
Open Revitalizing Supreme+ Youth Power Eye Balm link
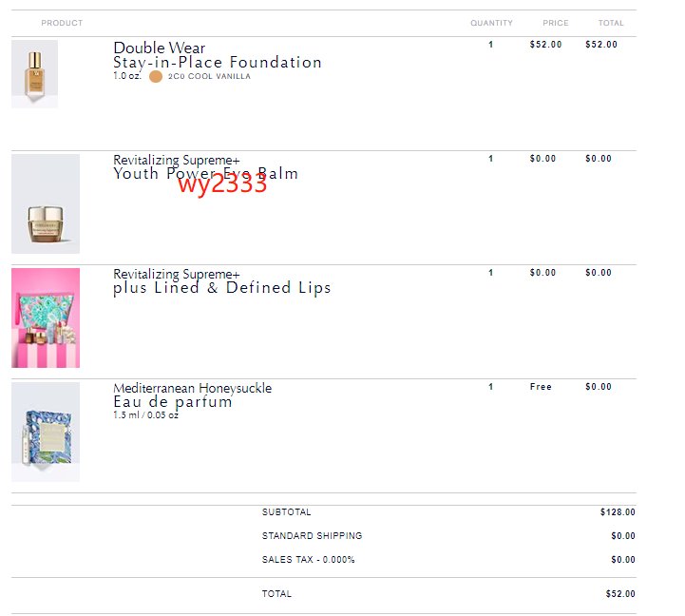click(205, 167)
